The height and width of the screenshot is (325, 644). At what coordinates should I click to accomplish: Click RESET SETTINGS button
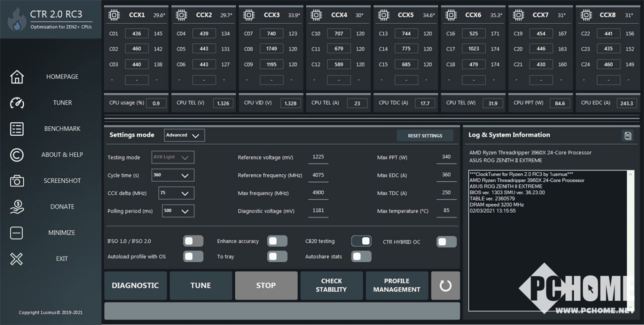(x=425, y=136)
